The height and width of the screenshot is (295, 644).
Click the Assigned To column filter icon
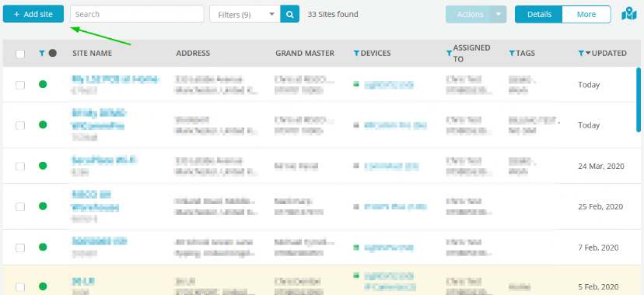click(450, 54)
